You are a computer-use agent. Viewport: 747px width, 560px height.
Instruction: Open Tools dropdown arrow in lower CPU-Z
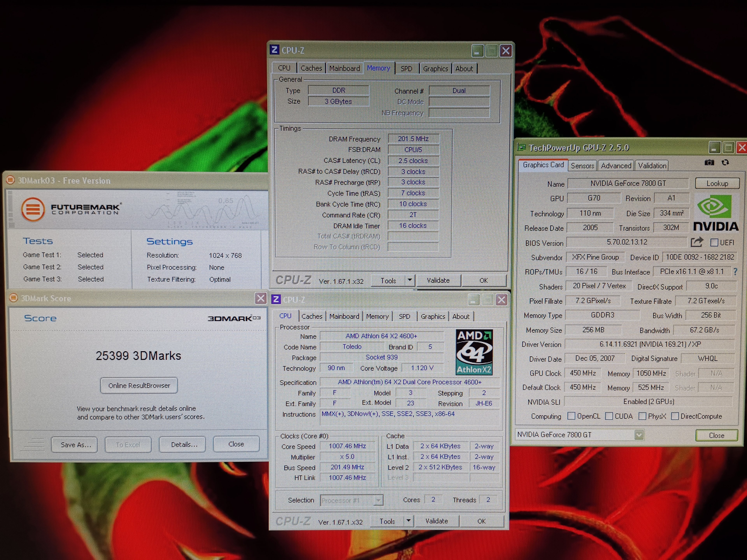(x=409, y=521)
